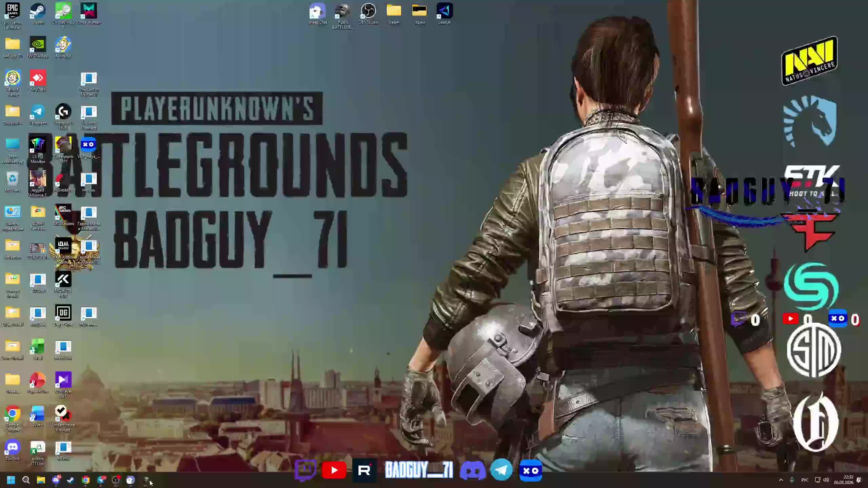Open the volume control in tray
This screenshot has width=868, height=488.
click(x=826, y=480)
